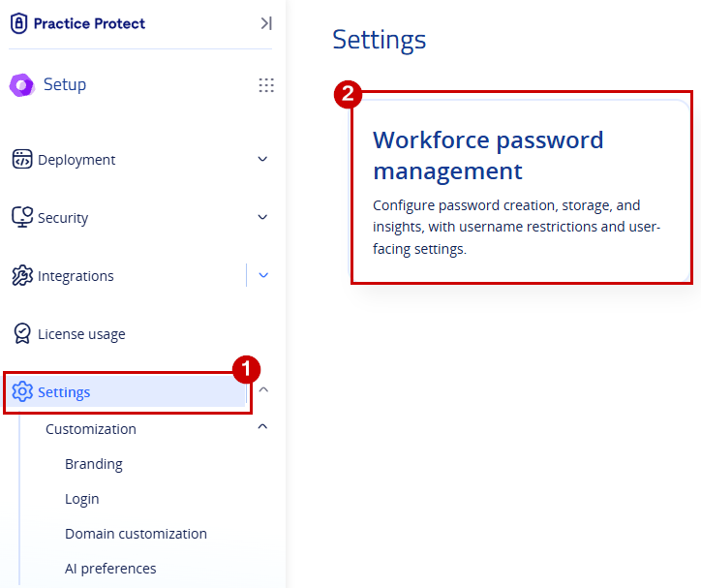The width and height of the screenshot is (701, 588).
Task: Select AI preferences in sidebar
Action: (110, 569)
